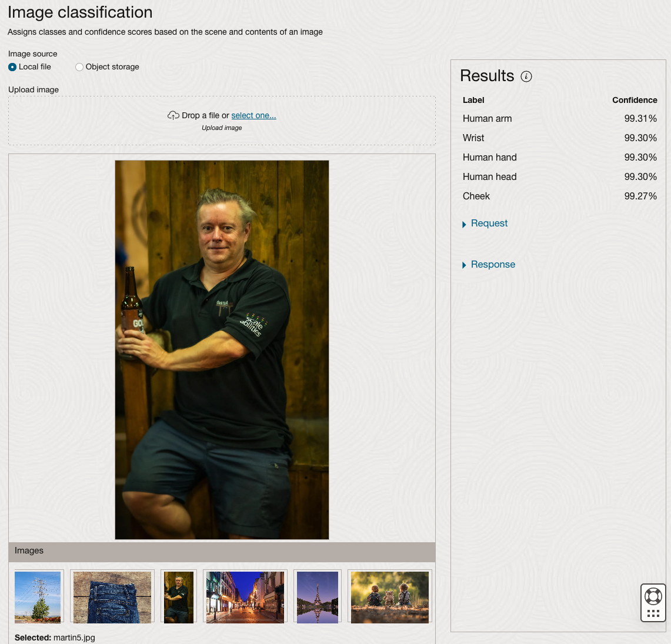
Task: Select the Local file radio button
Action: tap(12, 67)
